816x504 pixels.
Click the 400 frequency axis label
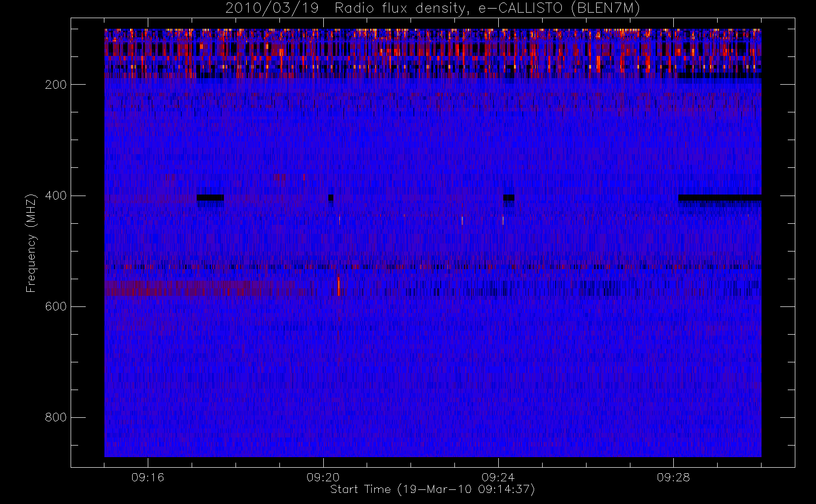[55, 196]
